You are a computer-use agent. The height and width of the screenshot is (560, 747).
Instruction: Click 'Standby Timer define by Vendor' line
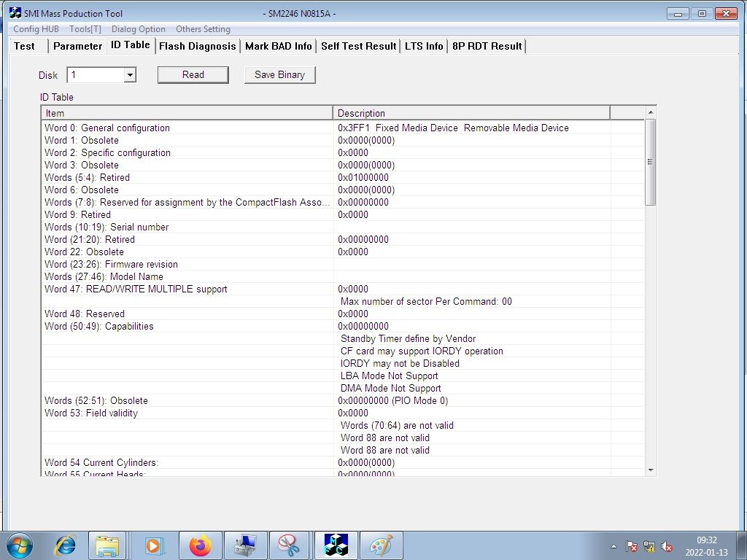click(408, 338)
